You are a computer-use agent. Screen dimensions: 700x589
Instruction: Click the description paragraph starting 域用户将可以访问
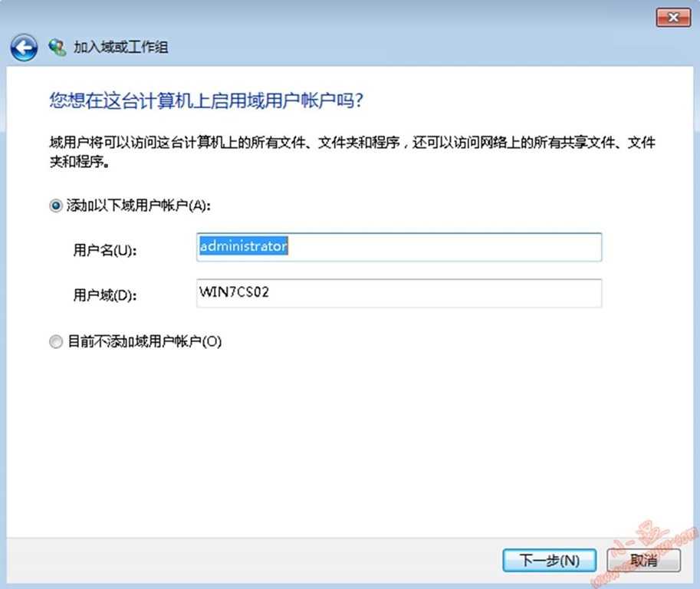[352, 152]
